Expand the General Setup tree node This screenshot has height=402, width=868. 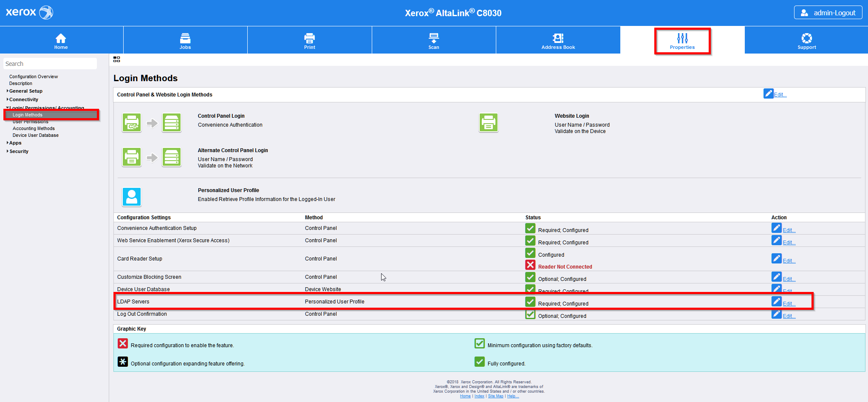click(8, 91)
